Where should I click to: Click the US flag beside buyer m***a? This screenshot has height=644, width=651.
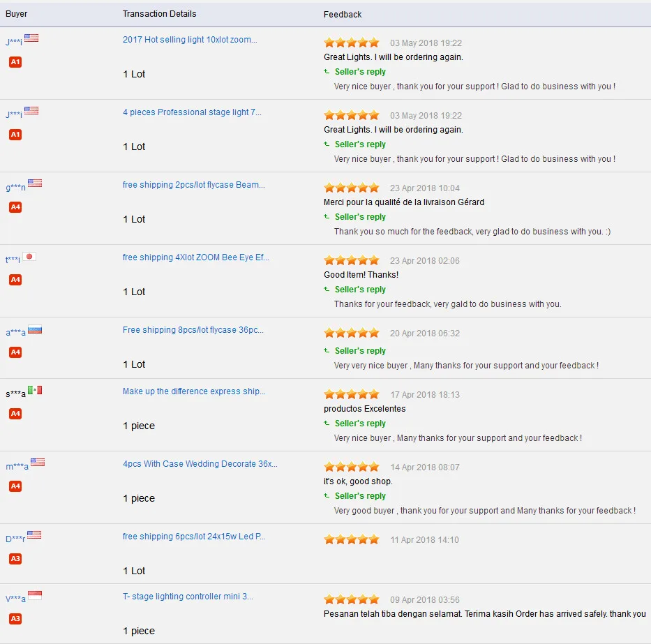coord(38,462)
